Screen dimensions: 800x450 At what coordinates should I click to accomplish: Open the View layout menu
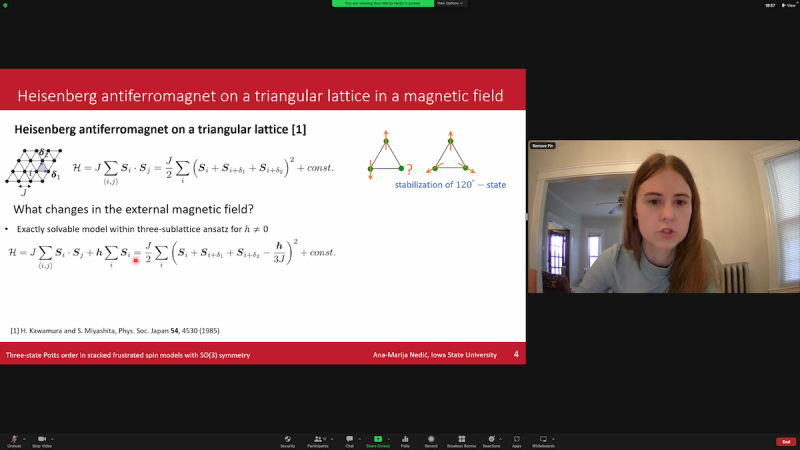tap(788, 5)
